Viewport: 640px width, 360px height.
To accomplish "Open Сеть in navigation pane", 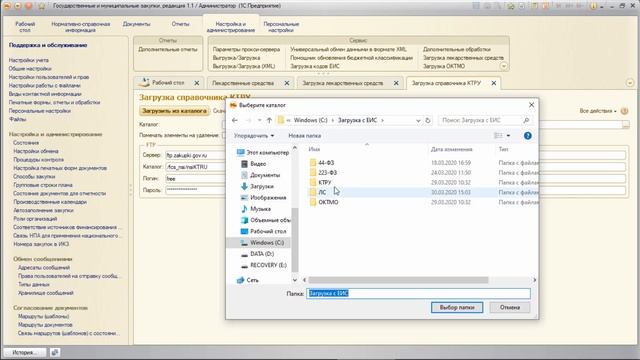I will [252, 280].
